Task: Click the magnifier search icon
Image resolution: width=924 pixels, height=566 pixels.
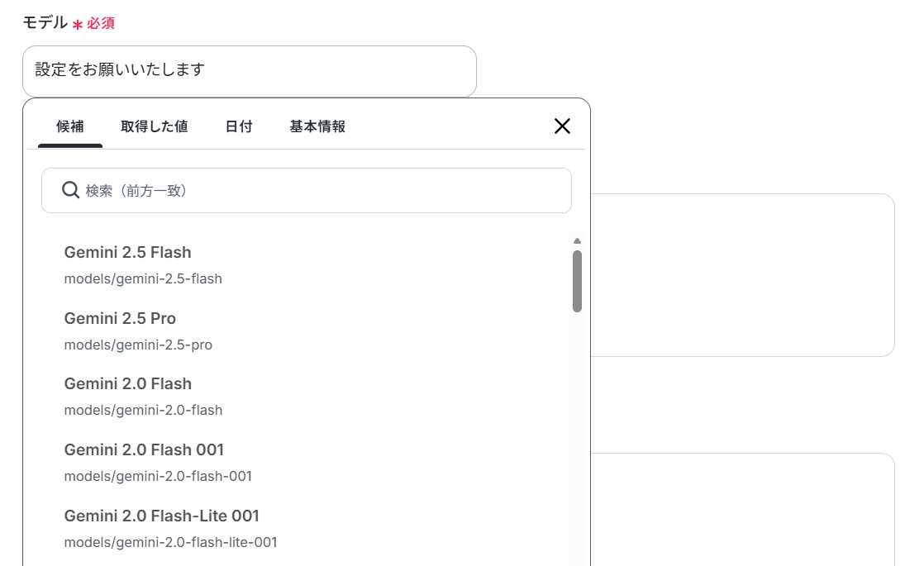Action: (71, 190)
